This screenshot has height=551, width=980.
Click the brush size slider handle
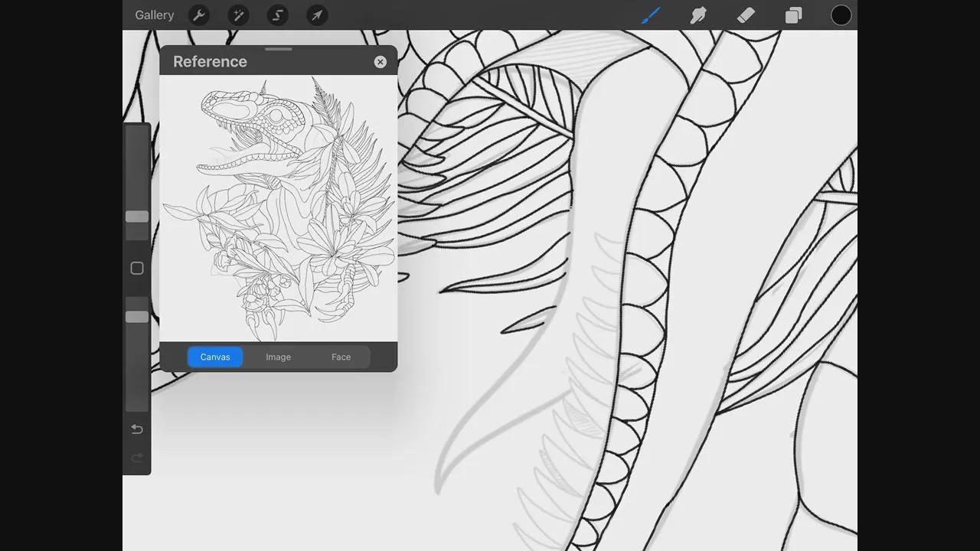click(x=137, y=217)
